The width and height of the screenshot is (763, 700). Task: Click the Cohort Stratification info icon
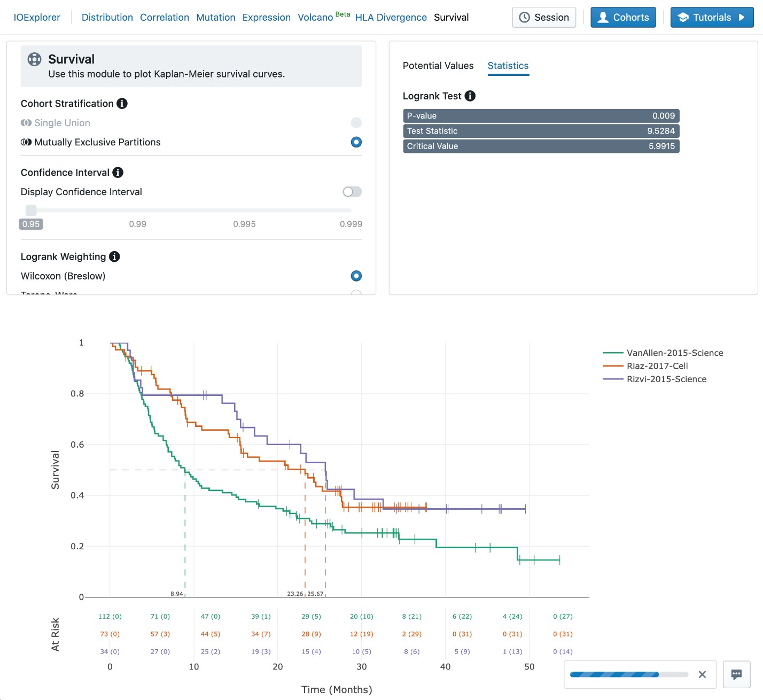coord(122,104)
